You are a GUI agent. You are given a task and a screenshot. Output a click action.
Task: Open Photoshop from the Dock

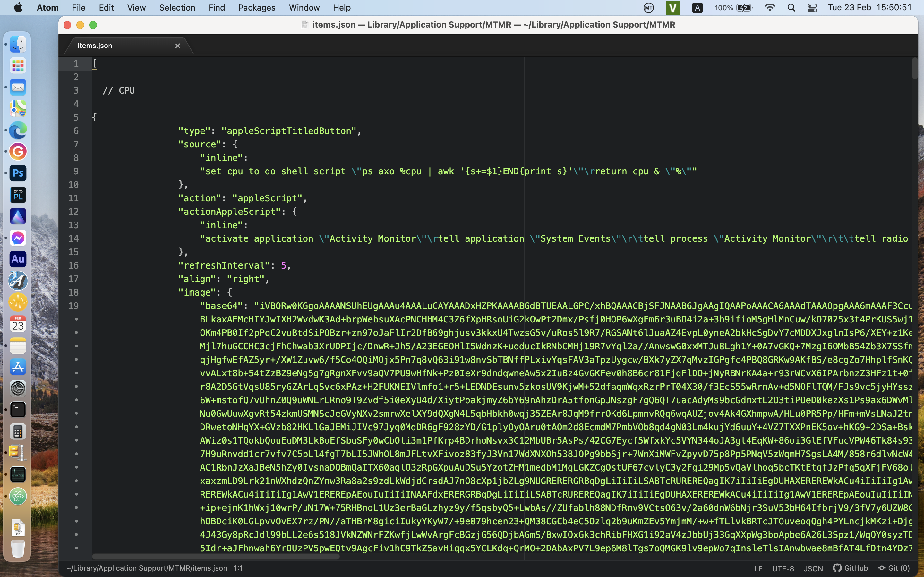tap(18, 173)
